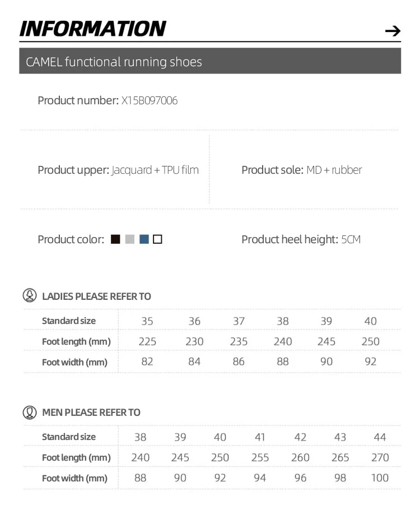Click the ladies profile icon

[30, 295]
